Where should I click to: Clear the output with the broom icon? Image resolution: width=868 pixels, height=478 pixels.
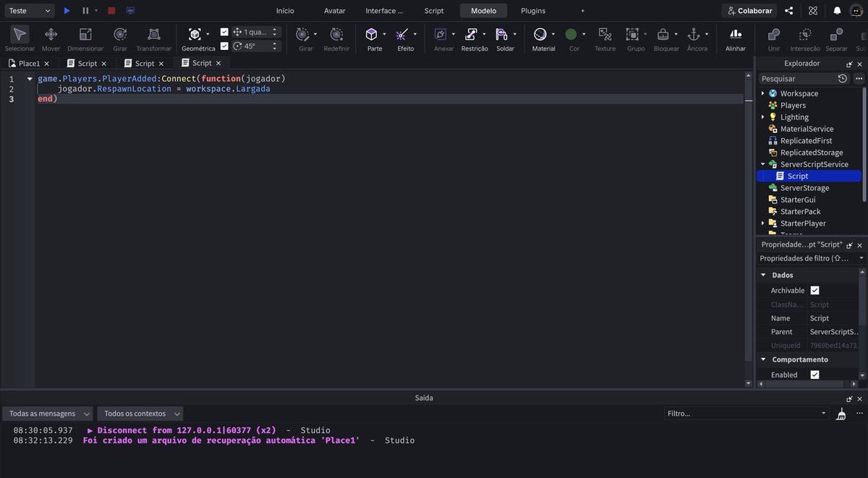pos(841,414)
